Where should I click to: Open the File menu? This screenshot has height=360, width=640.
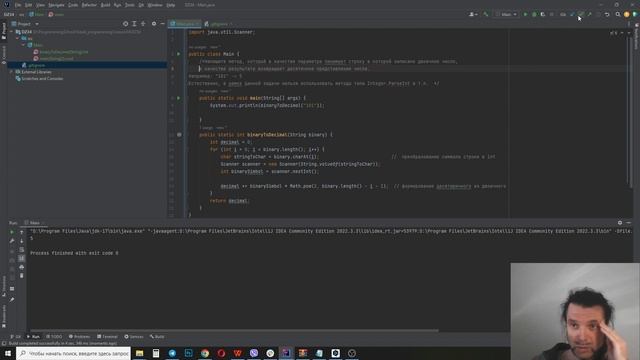[18, 5]
